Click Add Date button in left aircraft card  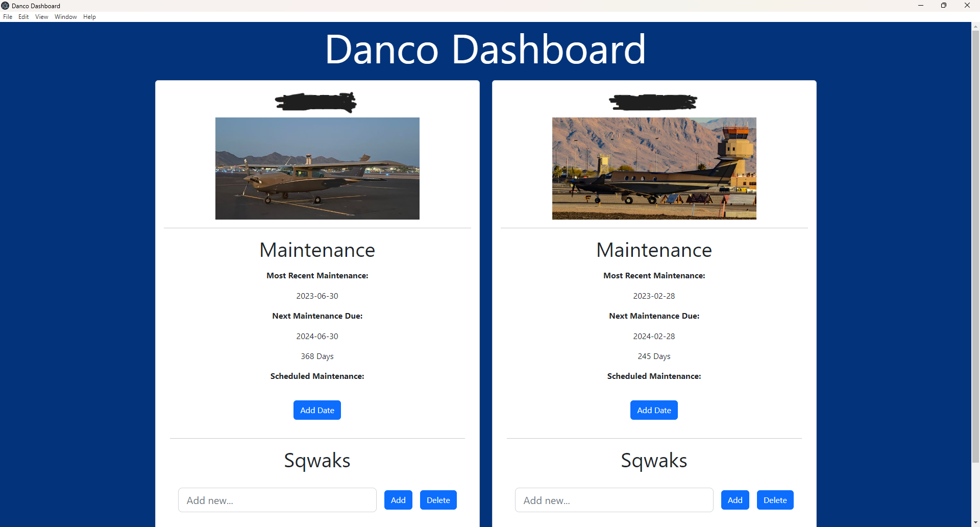click(x=317, y=410)
